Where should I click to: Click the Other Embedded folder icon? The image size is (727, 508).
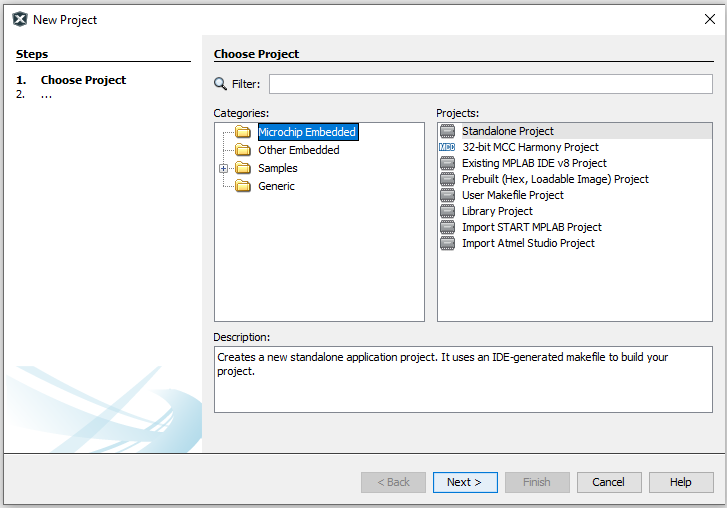click(x=242, y=150)
